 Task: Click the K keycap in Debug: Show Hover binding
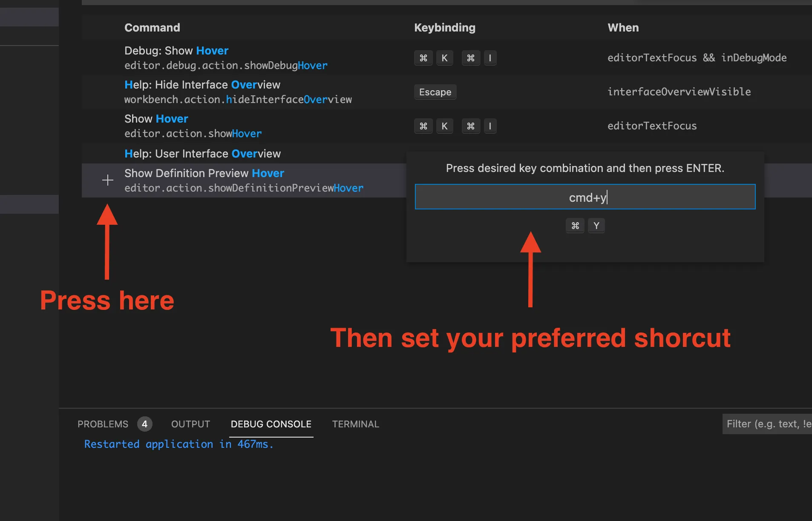(445, 58)
